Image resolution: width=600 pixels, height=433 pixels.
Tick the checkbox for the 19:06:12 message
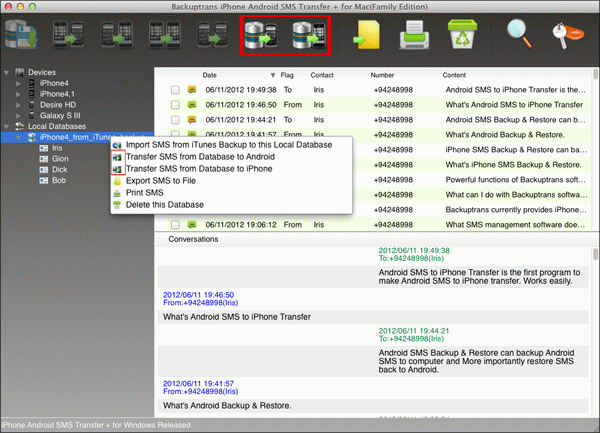pyautogui.click(x=175, y=225)
